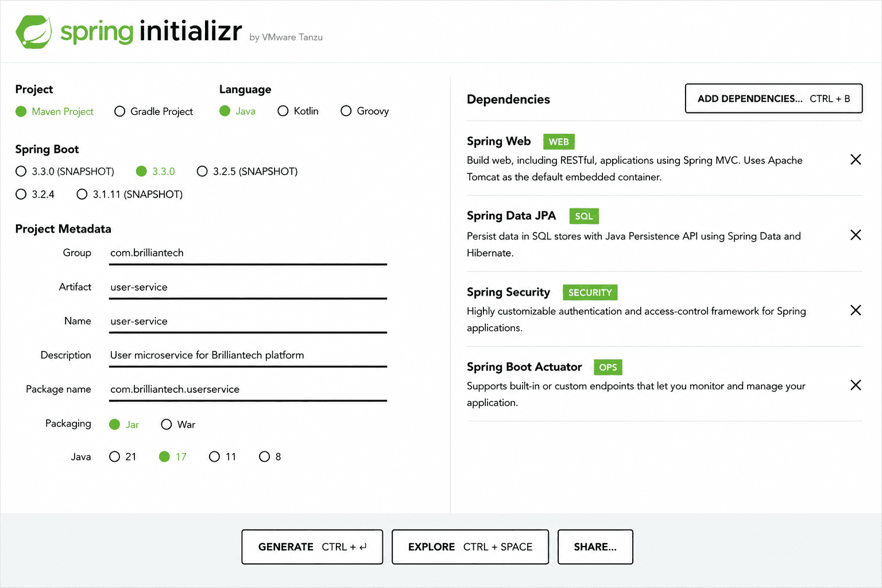Click the Spring Boot heading

click(x=47, y=149)
